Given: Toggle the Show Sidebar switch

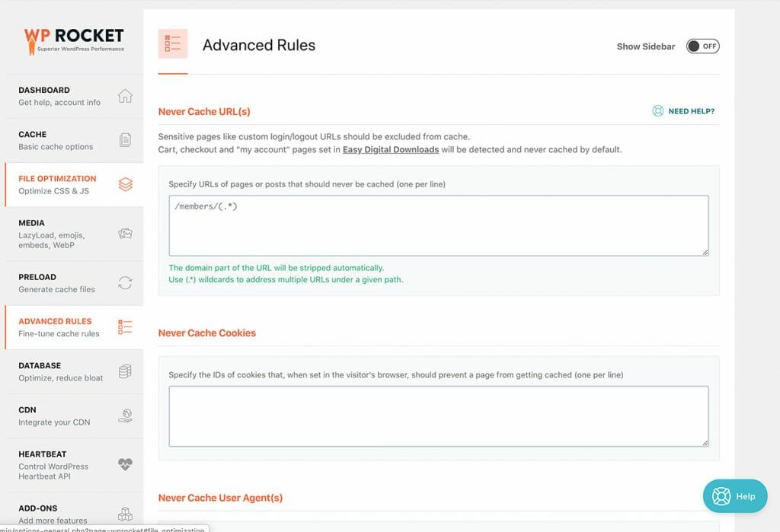Looking at the screenshot, I should coord(702,46).
